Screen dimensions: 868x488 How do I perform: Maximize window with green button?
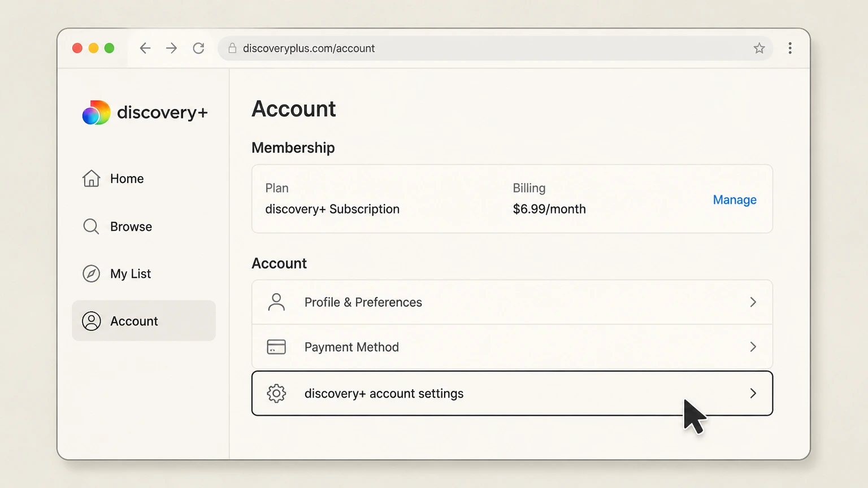109,48
